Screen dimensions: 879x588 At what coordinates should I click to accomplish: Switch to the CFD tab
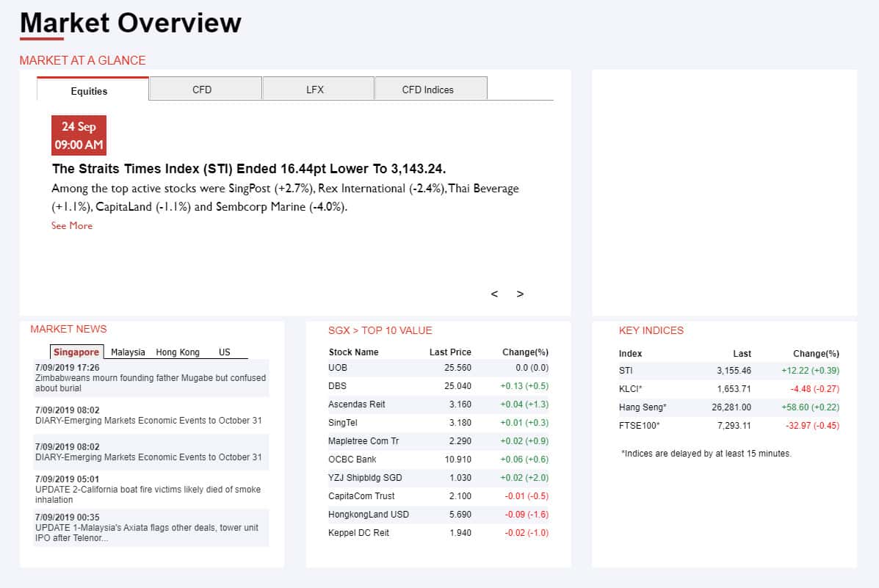click(x=202, y=90)
